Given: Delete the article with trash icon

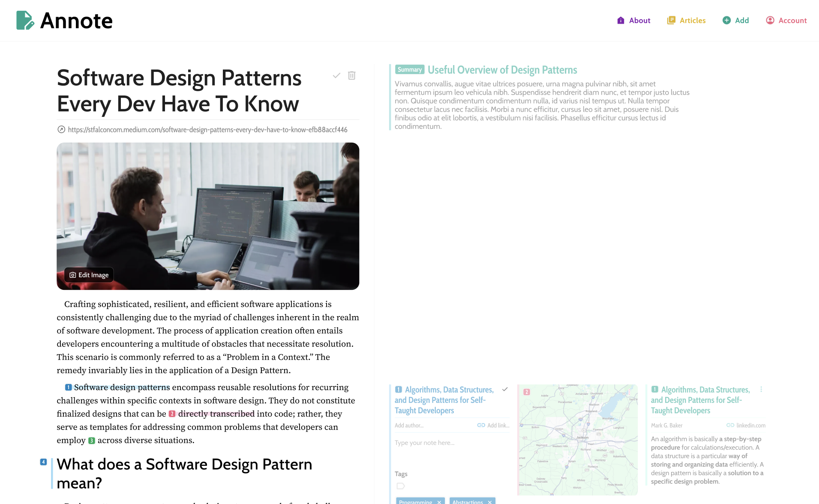Looking at the screenshot, I should [351, 75].
